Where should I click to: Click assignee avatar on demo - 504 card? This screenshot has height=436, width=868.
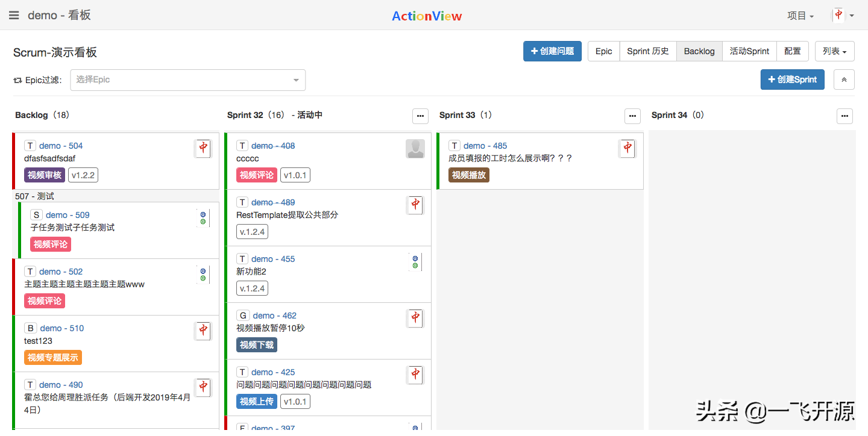204,149
